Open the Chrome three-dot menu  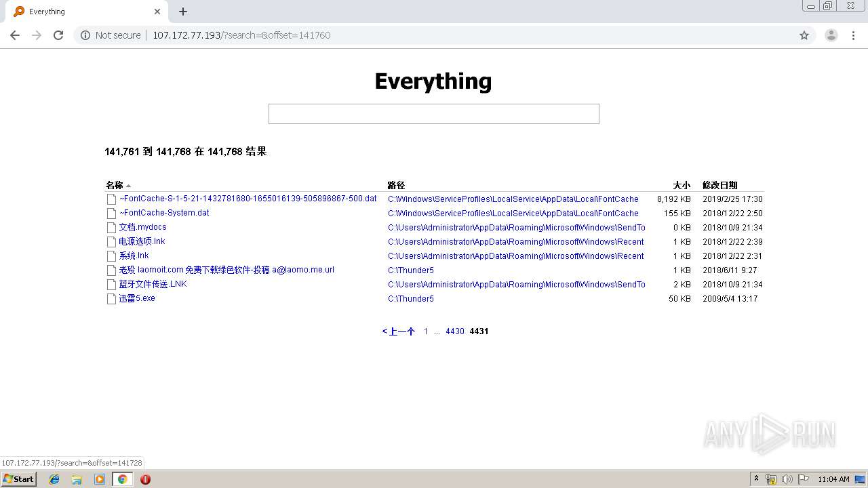(854, 35)
